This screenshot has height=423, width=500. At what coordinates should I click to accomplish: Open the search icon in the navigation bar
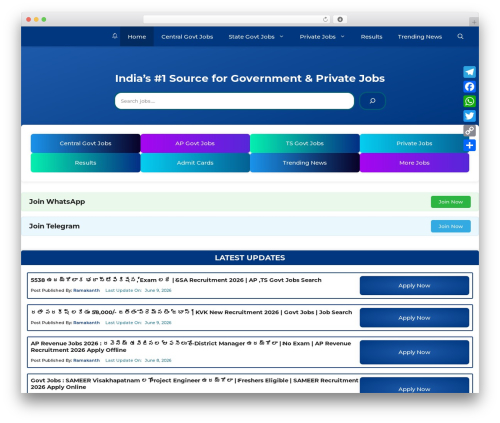tap(460, 36)
